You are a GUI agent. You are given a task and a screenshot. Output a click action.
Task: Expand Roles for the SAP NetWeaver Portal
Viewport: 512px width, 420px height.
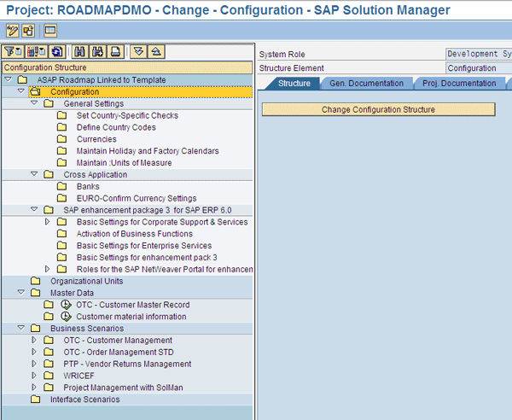click(47, 269)
